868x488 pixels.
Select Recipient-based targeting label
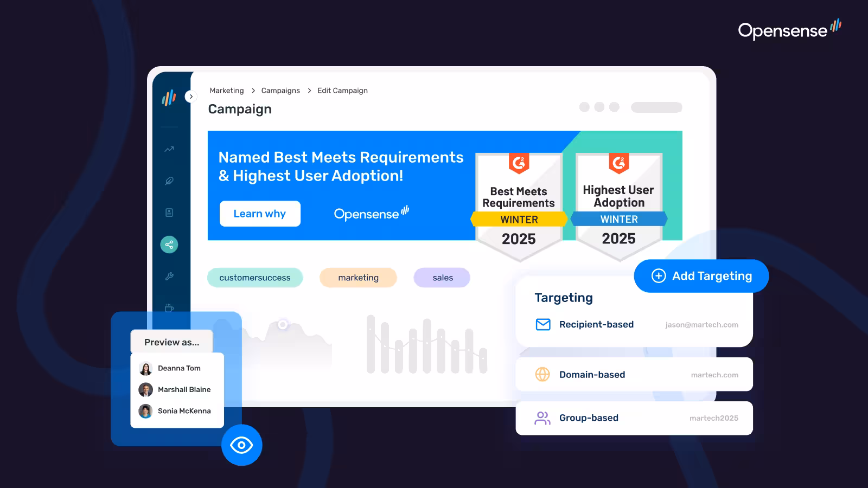coord(596,324)
